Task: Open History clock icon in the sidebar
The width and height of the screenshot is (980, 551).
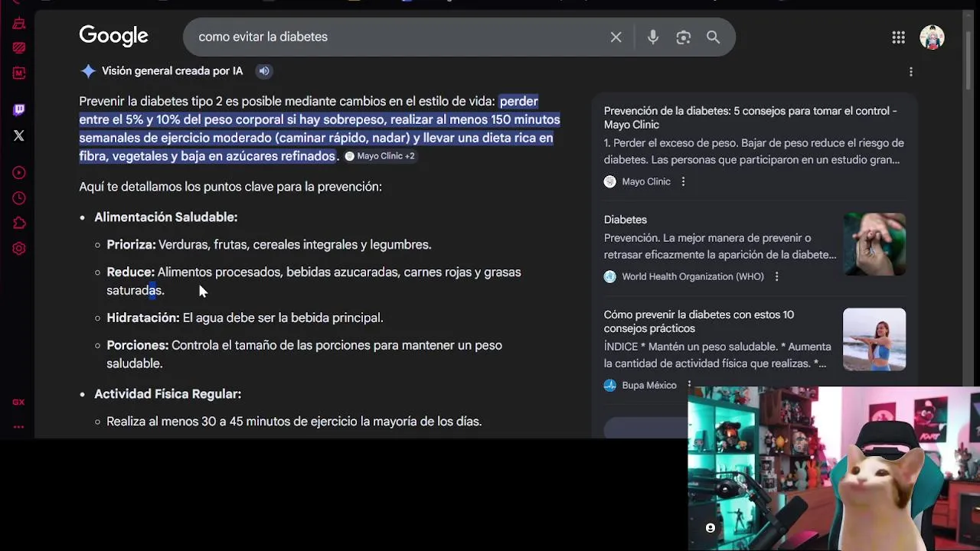Action: pos(19,198)
